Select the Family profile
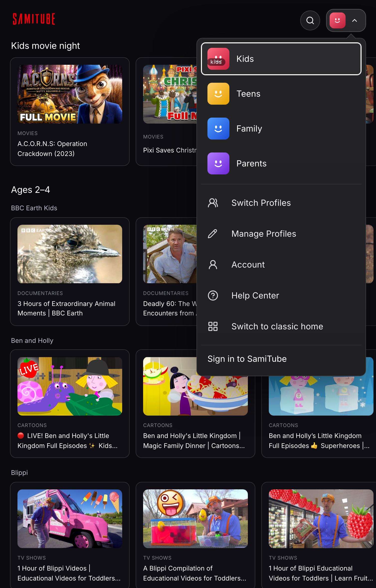This screenshot has height=588, width=376. click(281, 129)
